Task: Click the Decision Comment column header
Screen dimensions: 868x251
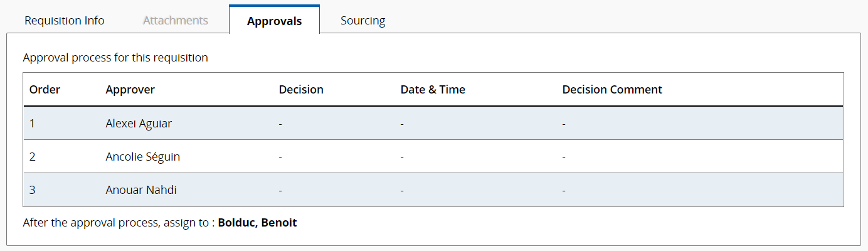Action: click(612, 89)
